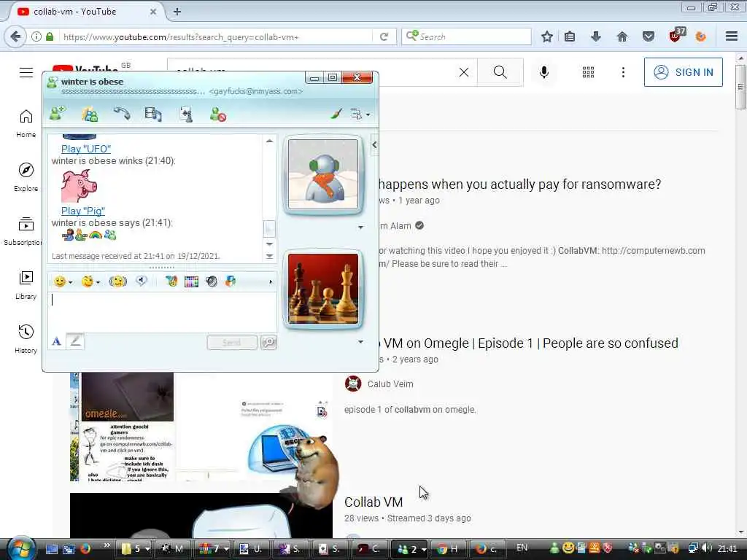Viewport: 747px width, 560px height.
Task: Go back with Firefox back arrow
Action: [16, 36]
